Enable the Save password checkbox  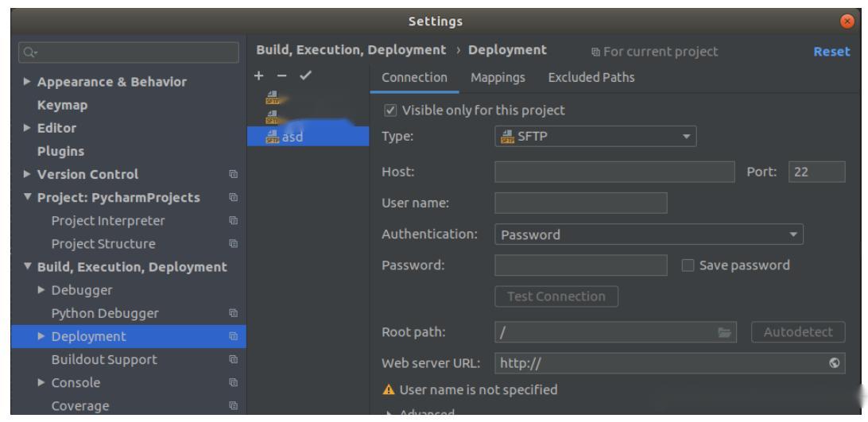[688, 265]
